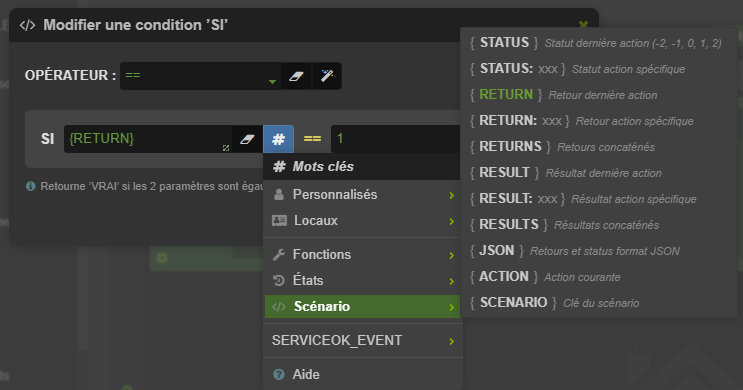Screen dimensions: 743x390
Task: Insert the RETURNS concatenated keyword
Action: [599, 147]
